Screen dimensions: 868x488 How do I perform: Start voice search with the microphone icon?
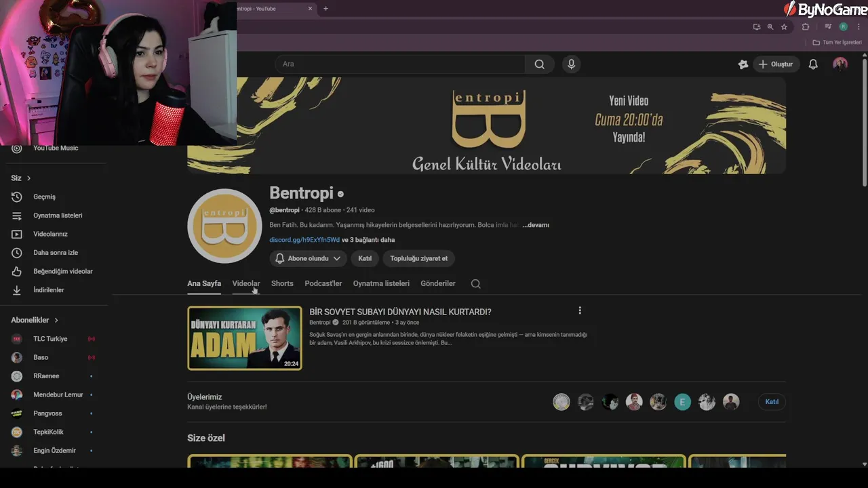tap(571, 64)
